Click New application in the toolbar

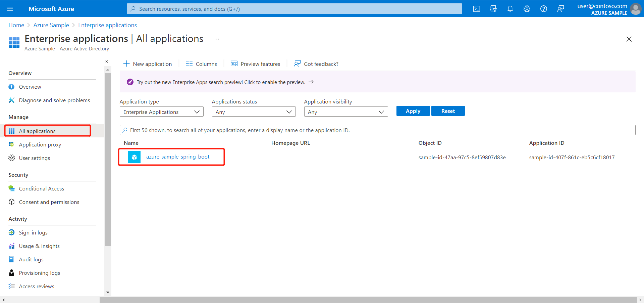click(x=148, y=63)
